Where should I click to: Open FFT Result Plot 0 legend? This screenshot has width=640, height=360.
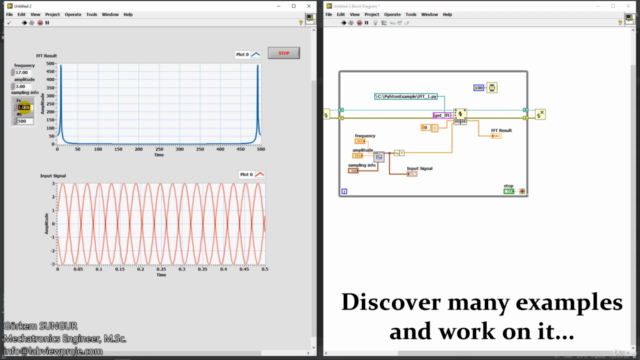(x=247, y=54)
